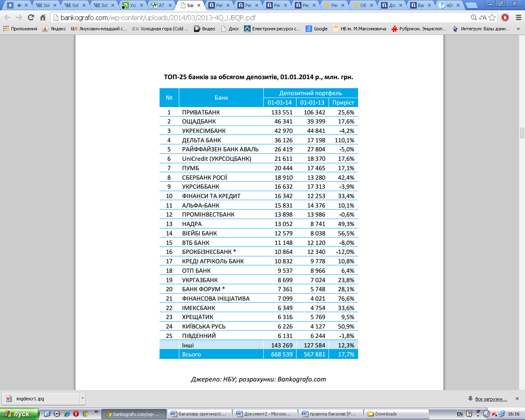This screenshot has width=525, height=420.
Task: Open the Електронні ресурси bookmark
Action: click(272, 29)
